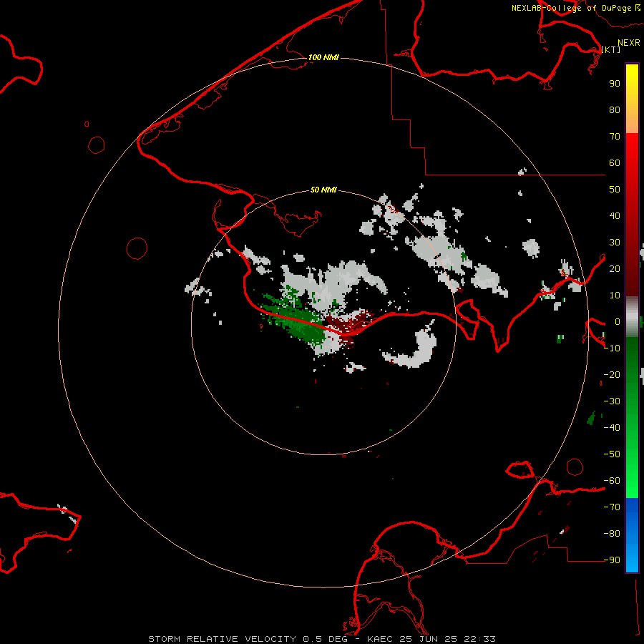Viewport: 644px width, 644px height.
Task: Select the -30 value on the velocity scale
Action: pyautogui.click(x=612, y=401)
